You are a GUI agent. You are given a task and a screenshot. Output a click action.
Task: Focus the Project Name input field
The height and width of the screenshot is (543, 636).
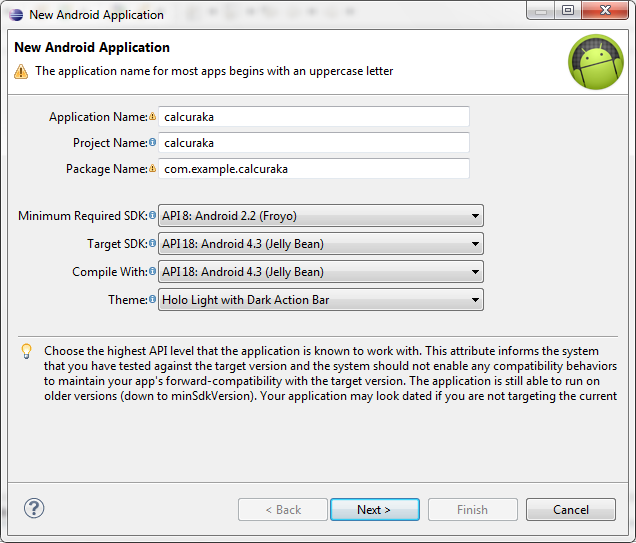point(314,143)
